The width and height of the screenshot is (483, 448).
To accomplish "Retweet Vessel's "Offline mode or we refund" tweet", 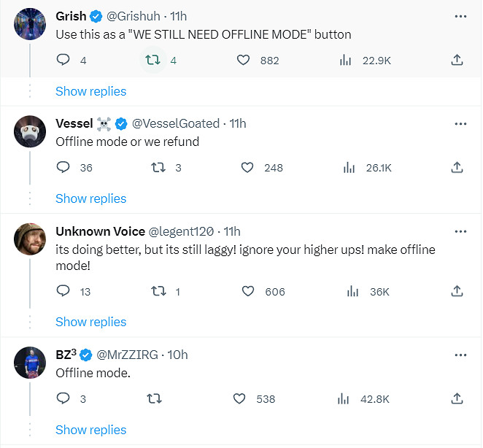I will click(158, 168).
